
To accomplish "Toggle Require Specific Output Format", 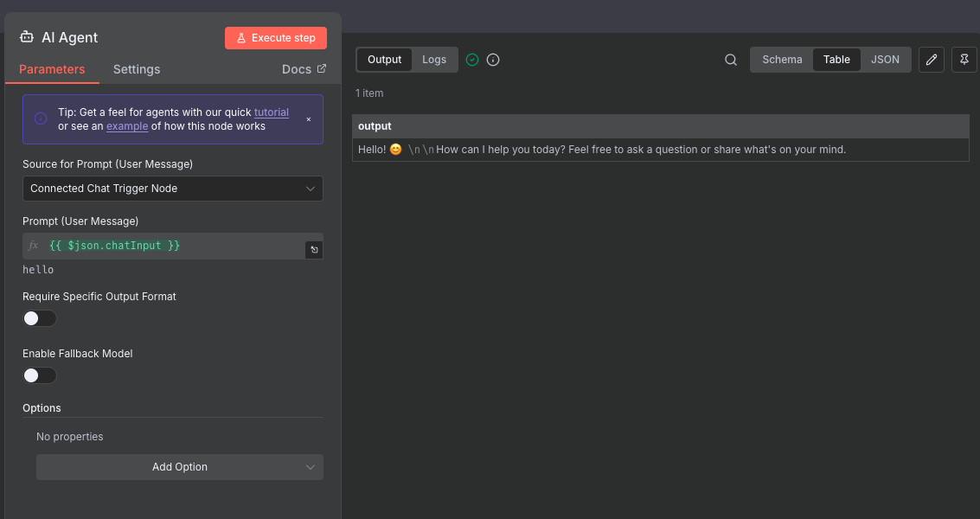I will tap(40, 318).
